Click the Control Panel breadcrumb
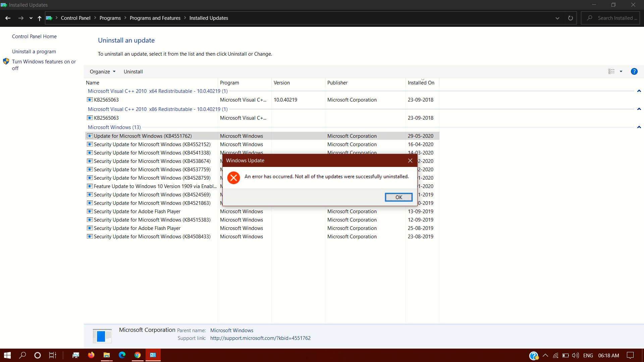 [x=75, y=18]
